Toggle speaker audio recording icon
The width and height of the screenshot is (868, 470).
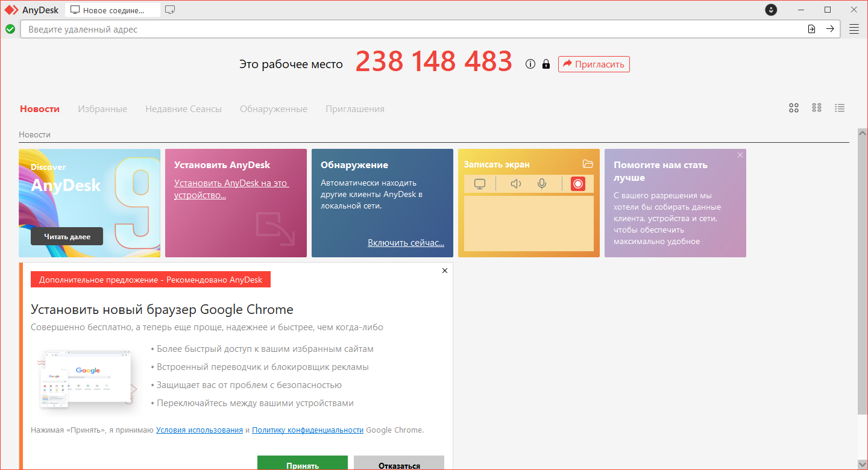point(515,184)
